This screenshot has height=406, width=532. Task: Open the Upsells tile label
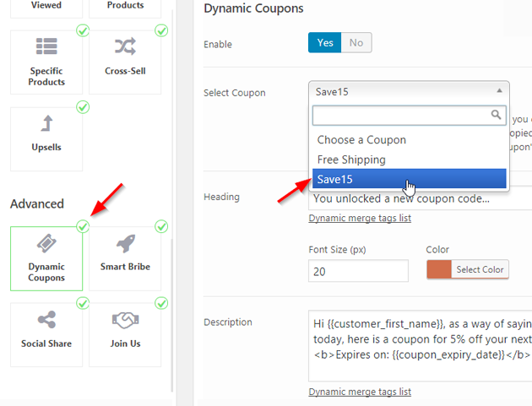46,147
